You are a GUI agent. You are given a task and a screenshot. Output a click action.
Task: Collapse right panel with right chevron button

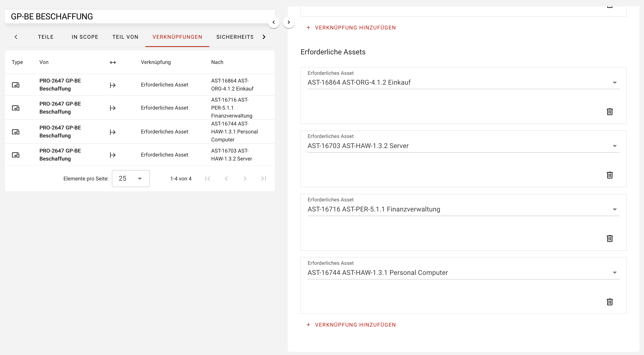coord(289,22)
